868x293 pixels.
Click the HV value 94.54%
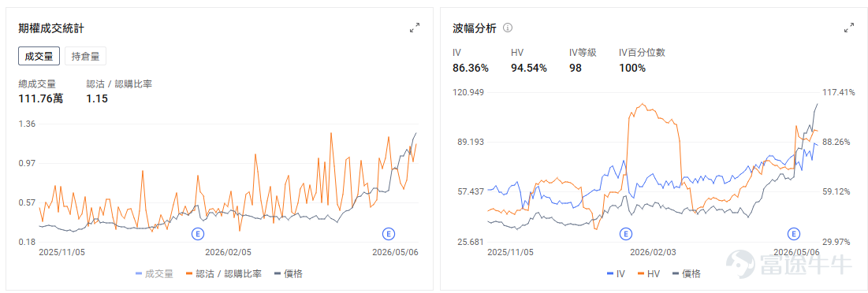pos(529,68)
